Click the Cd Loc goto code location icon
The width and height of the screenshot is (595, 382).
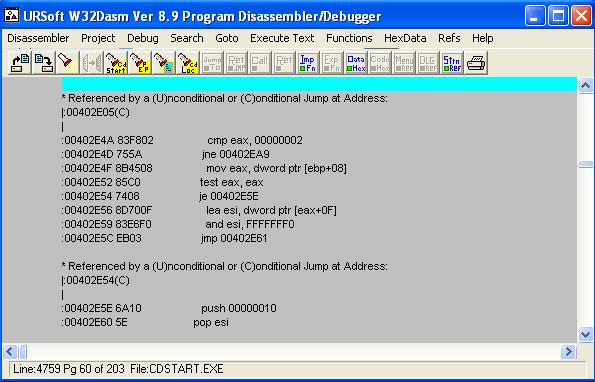point(188,63)
